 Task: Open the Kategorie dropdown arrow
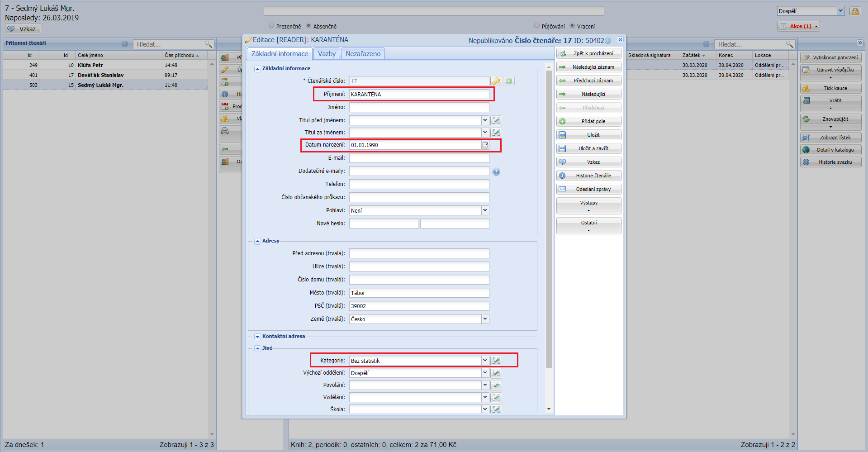485,361
